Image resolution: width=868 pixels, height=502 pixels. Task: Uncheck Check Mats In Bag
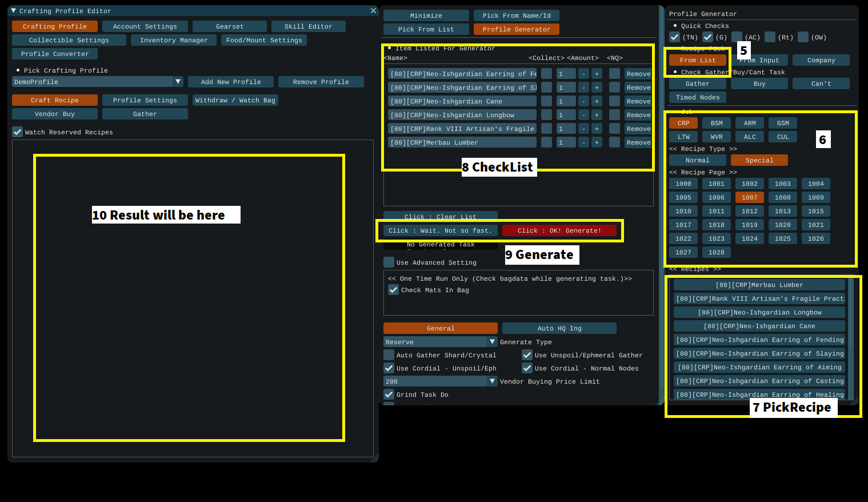394,290
